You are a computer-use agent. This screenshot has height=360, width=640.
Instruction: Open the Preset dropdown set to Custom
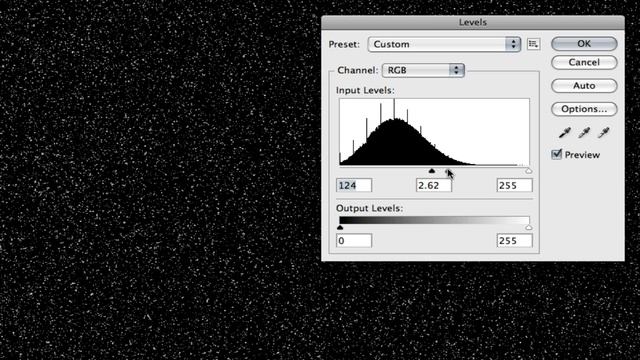tap(444, 44)
